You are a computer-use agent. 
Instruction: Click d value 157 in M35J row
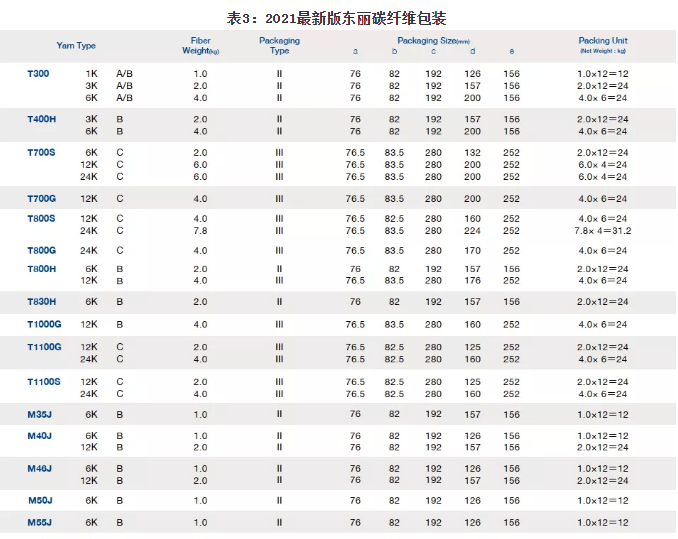click(472, 415)
